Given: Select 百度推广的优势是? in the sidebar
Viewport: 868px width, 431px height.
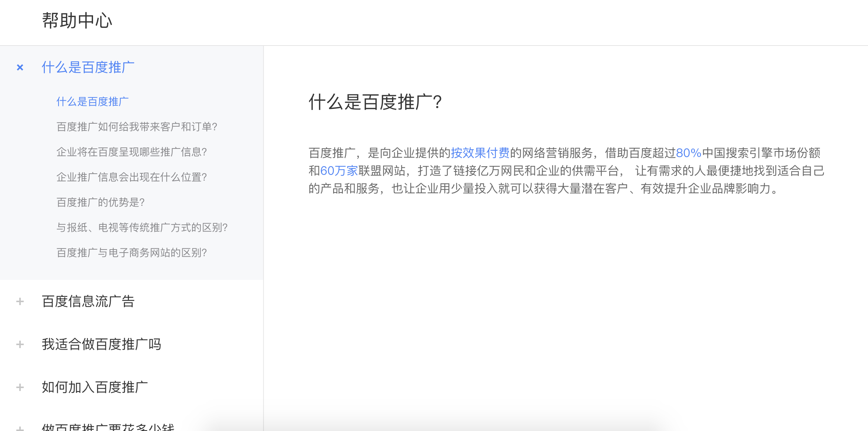Looking at the screenshot, I should (100, 202).
